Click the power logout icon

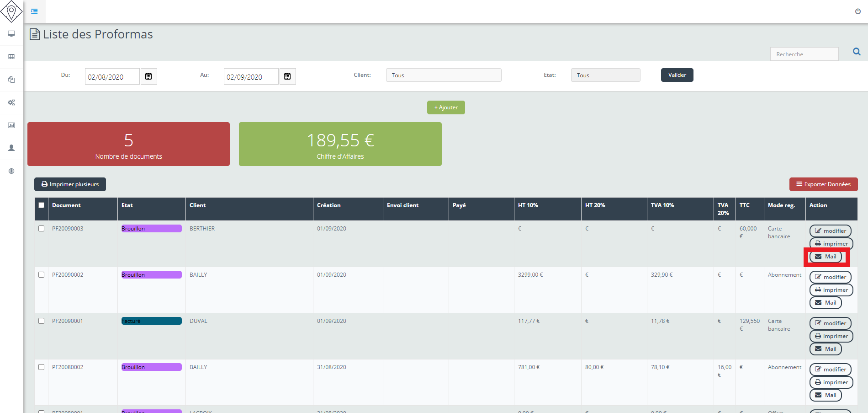tap(857, 11)
